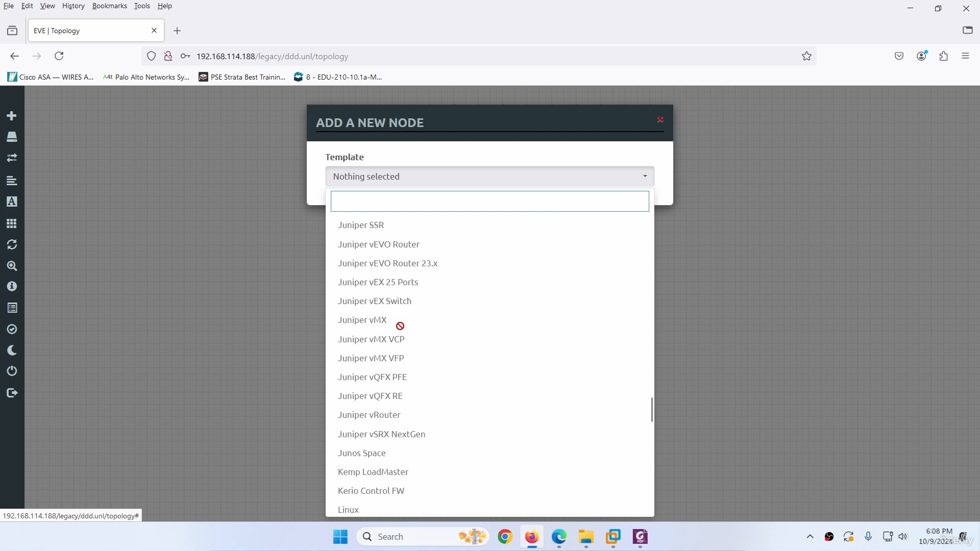
Task: Go back to previous page
Action: 15,56
